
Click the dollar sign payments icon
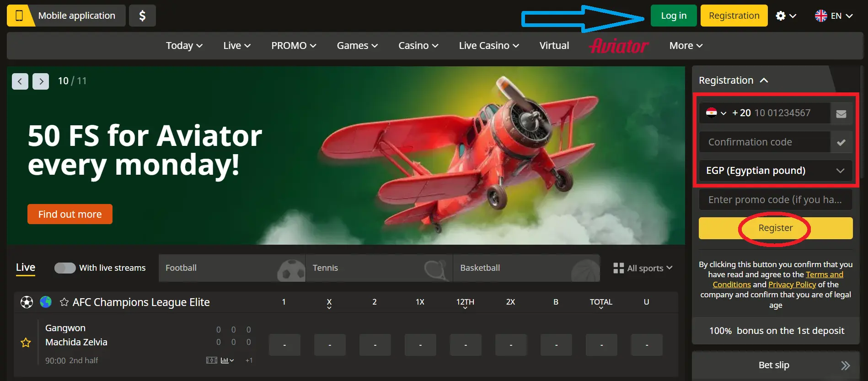[142, 16]
